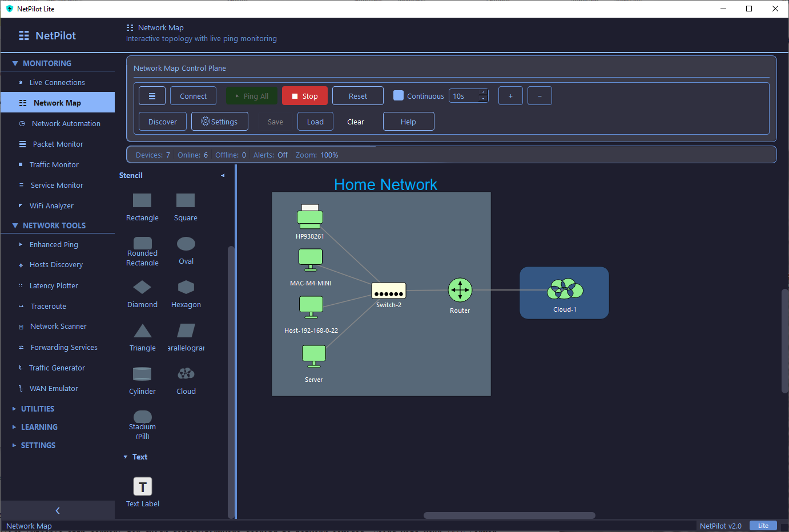Image resolution: width=789 pixels, height=532 pixels.
Task: Open the Packet Monitor tool
Action: pyautogui.click(x=58, y=144)
